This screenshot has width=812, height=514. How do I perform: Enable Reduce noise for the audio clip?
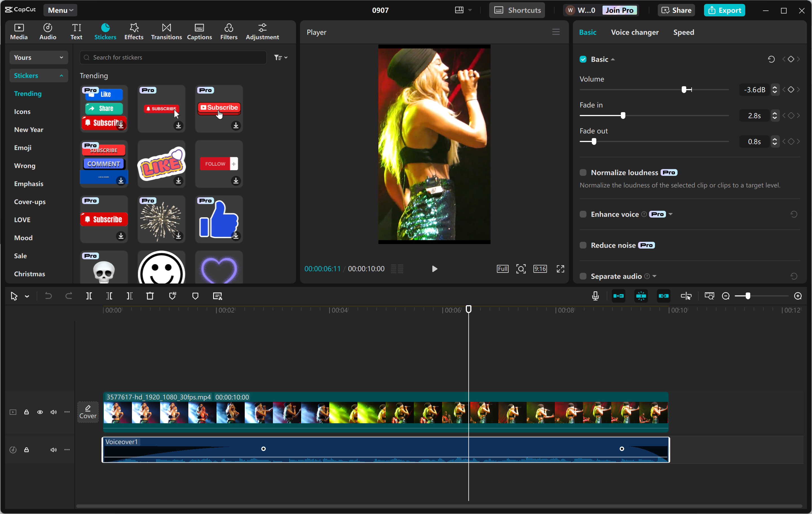[x=582, y=245]
